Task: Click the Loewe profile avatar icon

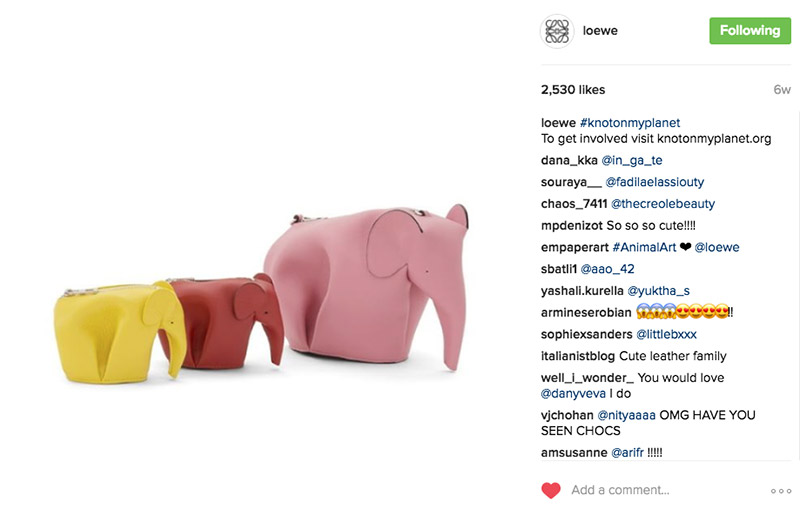Action: (557, 31)
